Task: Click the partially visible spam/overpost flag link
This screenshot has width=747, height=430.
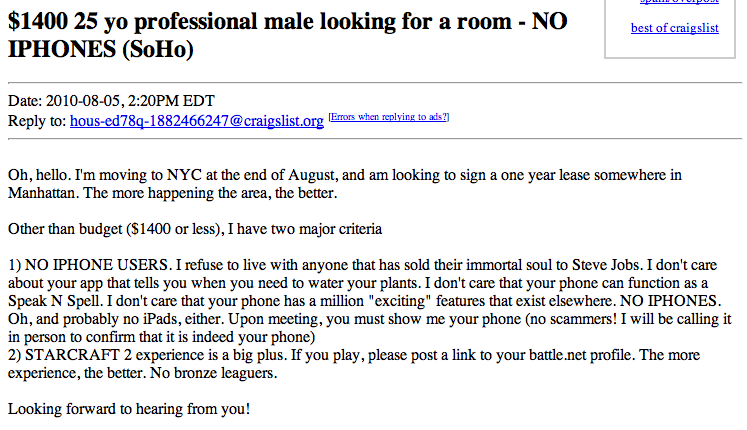Action: 679,1
